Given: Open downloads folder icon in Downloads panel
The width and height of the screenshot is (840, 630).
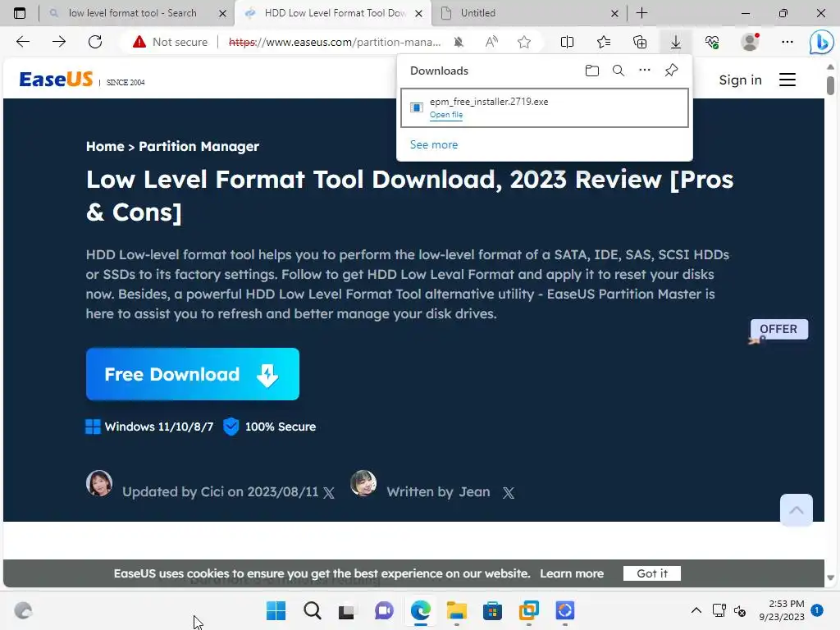Looking at the screenshot, I should point(592,71).
